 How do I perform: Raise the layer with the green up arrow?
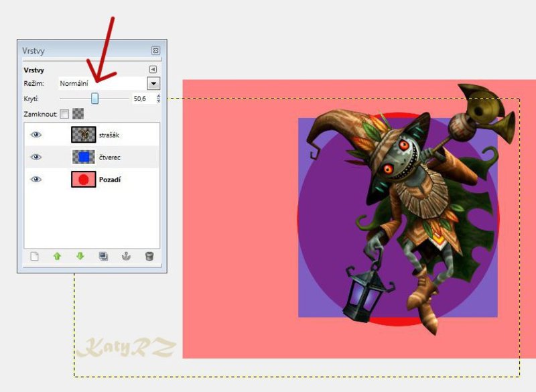tap(57, 256)
